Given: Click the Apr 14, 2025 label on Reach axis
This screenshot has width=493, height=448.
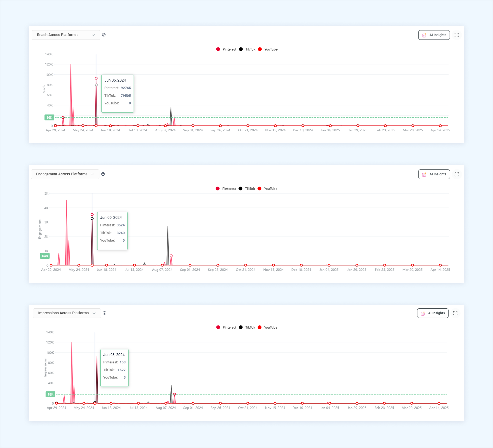Looking at the screenshot, I should 440,130.
